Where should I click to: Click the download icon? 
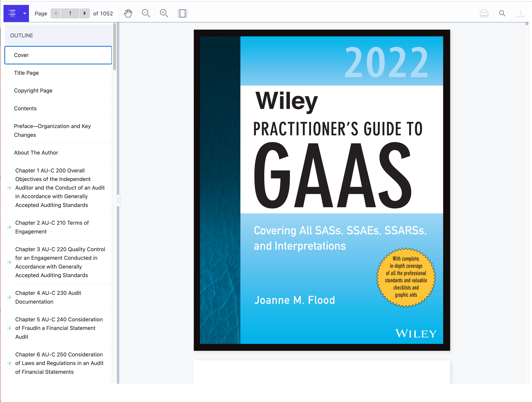click(x=520, y=14)
